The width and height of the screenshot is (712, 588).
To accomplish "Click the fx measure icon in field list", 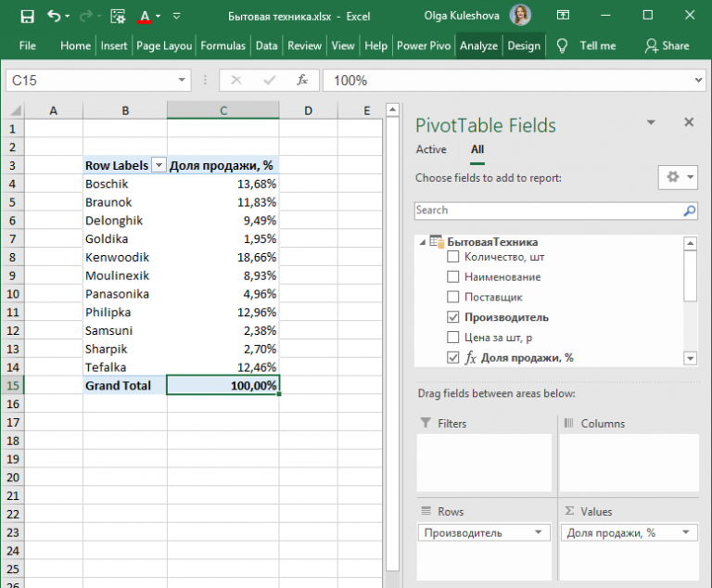I will tap(470, 358).
